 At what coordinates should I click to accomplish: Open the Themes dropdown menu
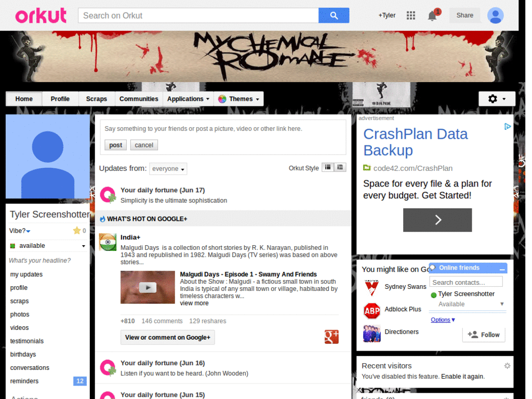click(239, 99)
